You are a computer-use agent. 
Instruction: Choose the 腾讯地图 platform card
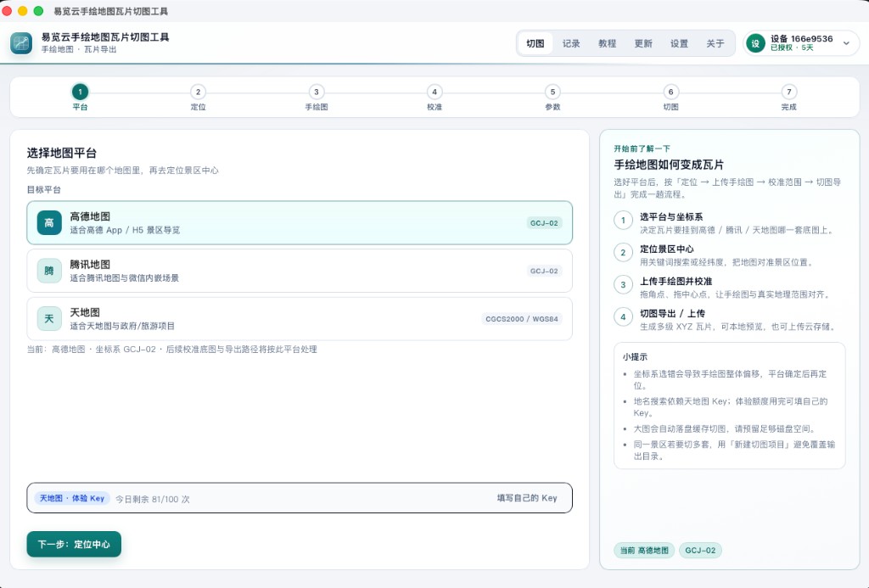tap(300, 271)
